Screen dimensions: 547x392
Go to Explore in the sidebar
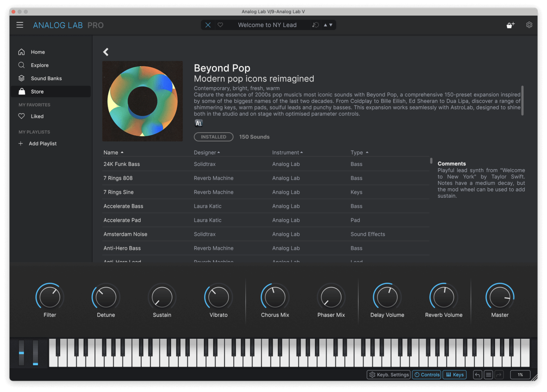point(40,65)
